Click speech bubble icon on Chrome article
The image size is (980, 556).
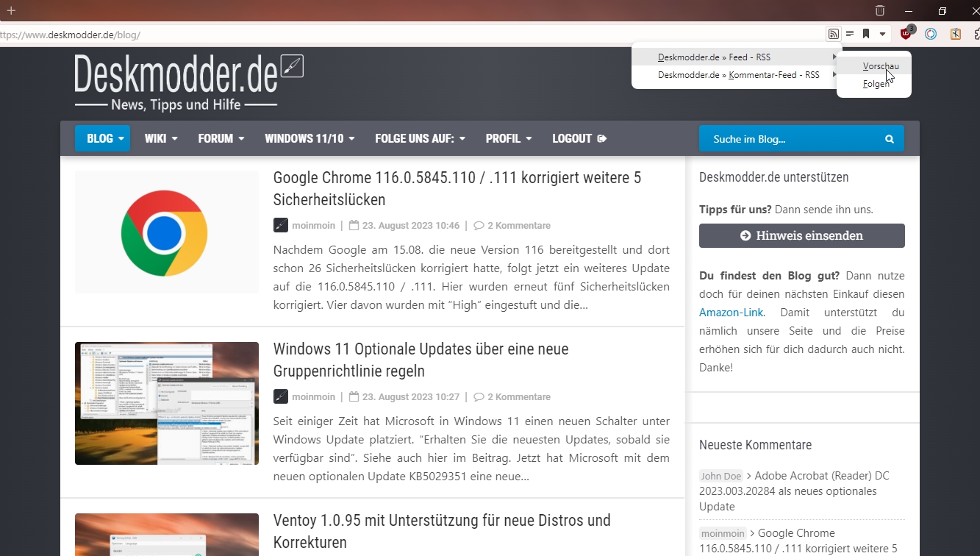[479, 225]
